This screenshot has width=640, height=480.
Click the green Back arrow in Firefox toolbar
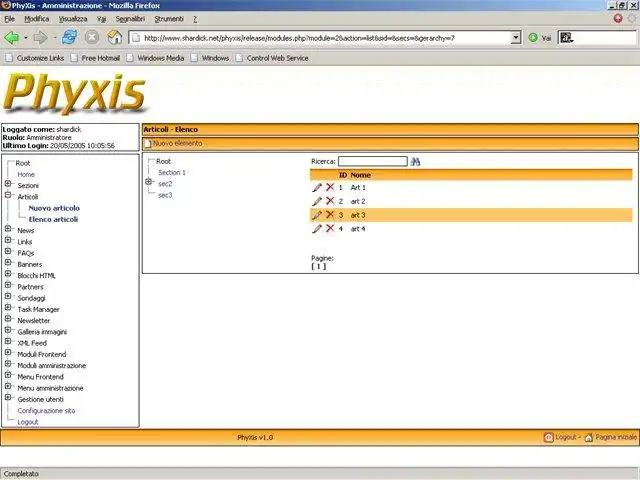click(x=12, y=38)
